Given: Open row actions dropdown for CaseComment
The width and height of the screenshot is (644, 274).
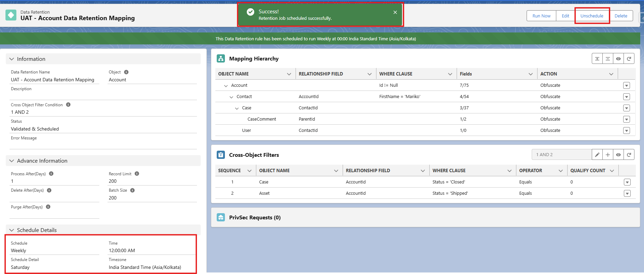Looking at the screenshot, I should pos(626,119).
